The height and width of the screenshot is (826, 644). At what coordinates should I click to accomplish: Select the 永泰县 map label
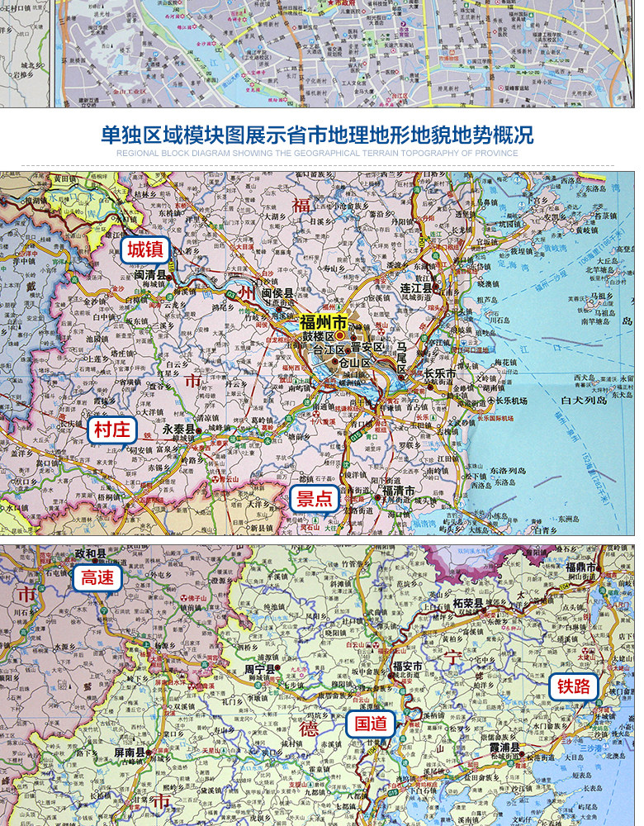(178, 430)
